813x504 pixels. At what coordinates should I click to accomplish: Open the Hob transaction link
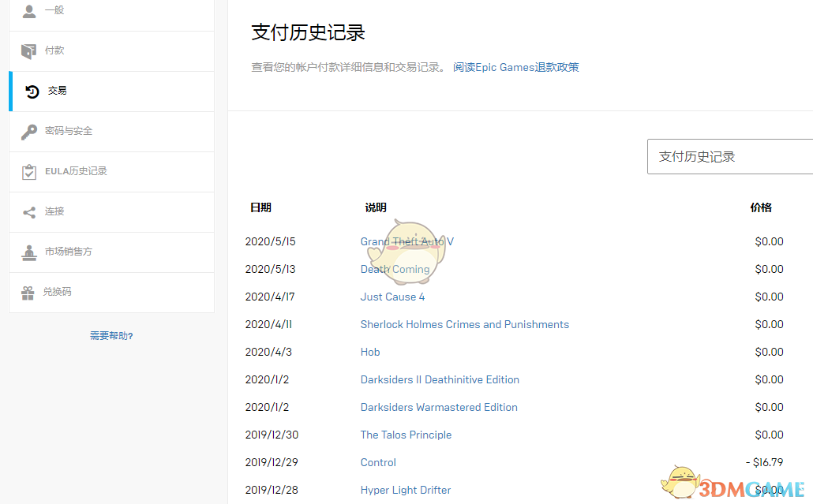click(x=370, y=352)
